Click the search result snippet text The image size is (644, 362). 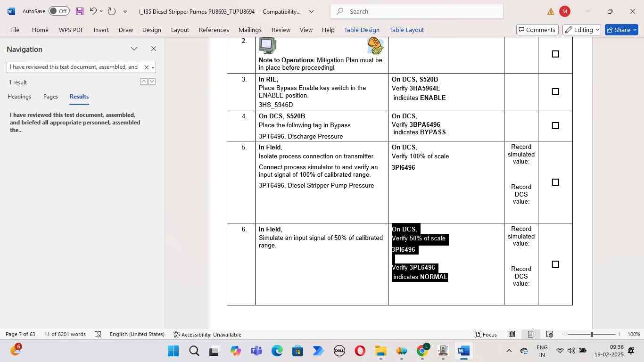[x=75, y=122]
